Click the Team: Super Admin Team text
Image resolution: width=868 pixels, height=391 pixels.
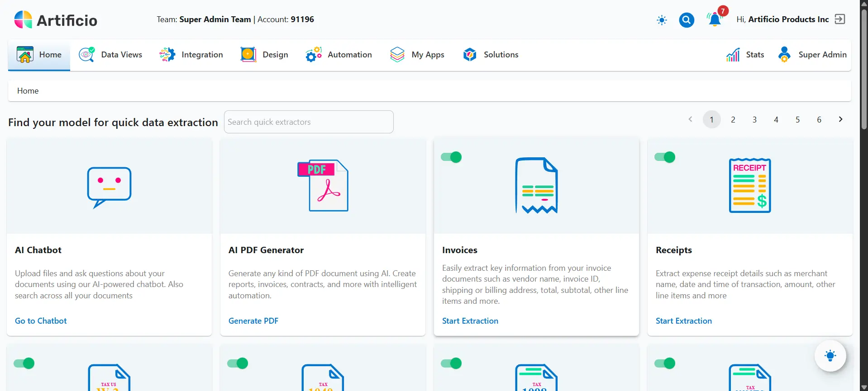204,19
